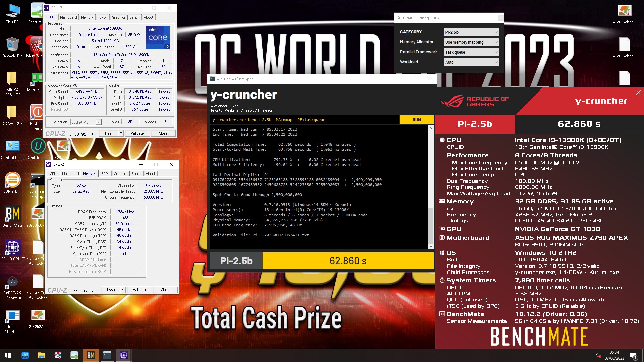Screen dimensions: 644x362
Task: Open Bench tab in upper CPU-Z window
Action: pyautogui.click(x=135, y=17)
